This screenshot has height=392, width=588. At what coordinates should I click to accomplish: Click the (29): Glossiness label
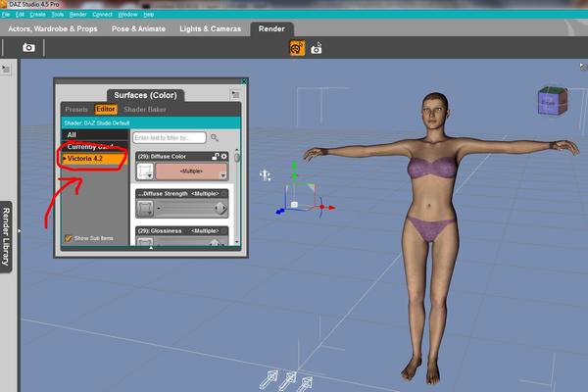pos(160,231)
